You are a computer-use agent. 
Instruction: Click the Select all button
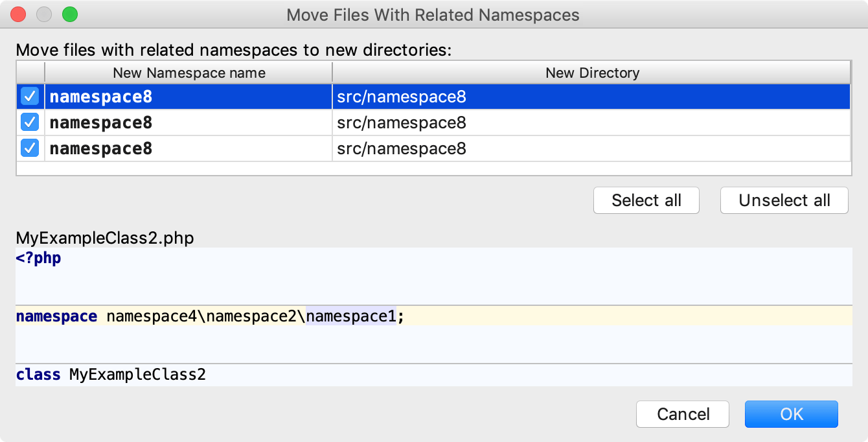pyautogui.click(x=646, y=200)
